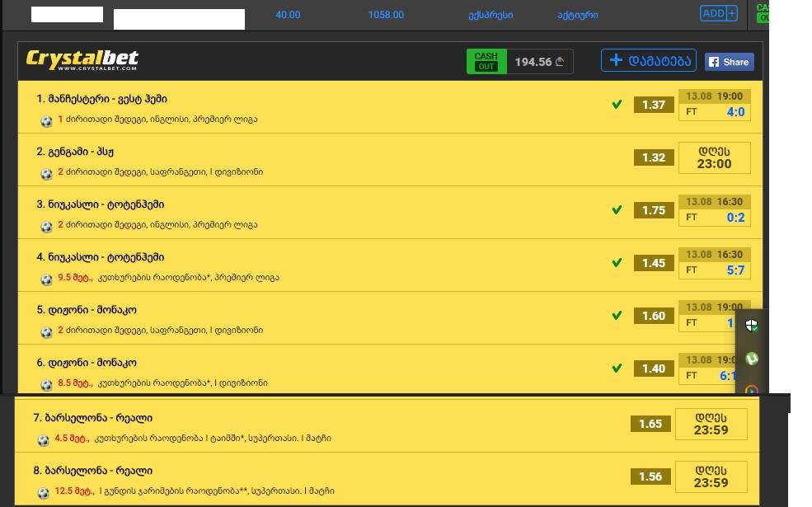Click the 1.65 odds box
Screen dimensions: 812x507
(650, 424)
